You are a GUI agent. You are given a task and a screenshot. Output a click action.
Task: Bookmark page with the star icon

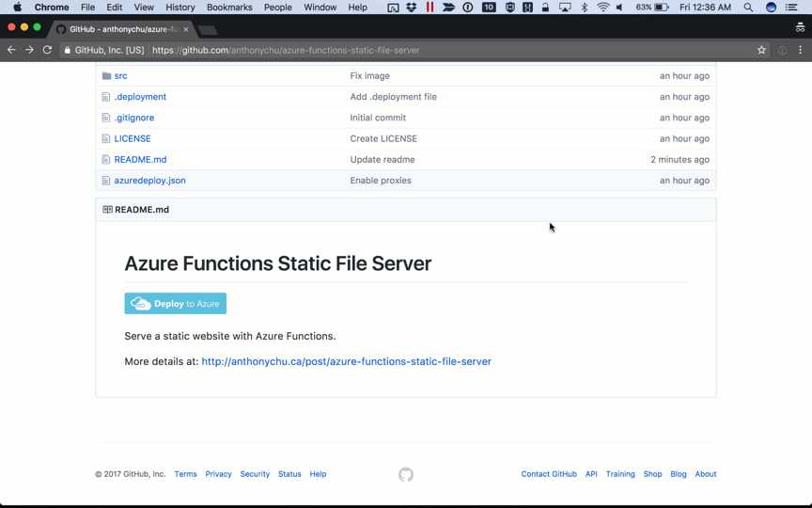point(761,50)
